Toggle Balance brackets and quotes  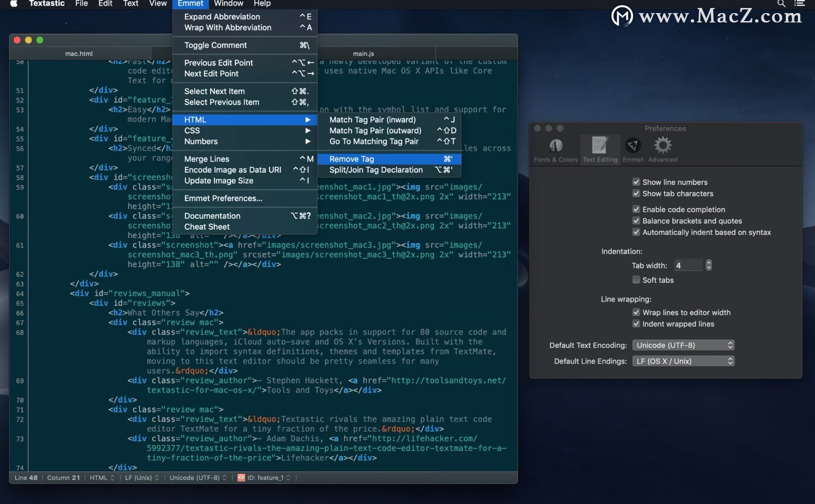tap(636, 221)
